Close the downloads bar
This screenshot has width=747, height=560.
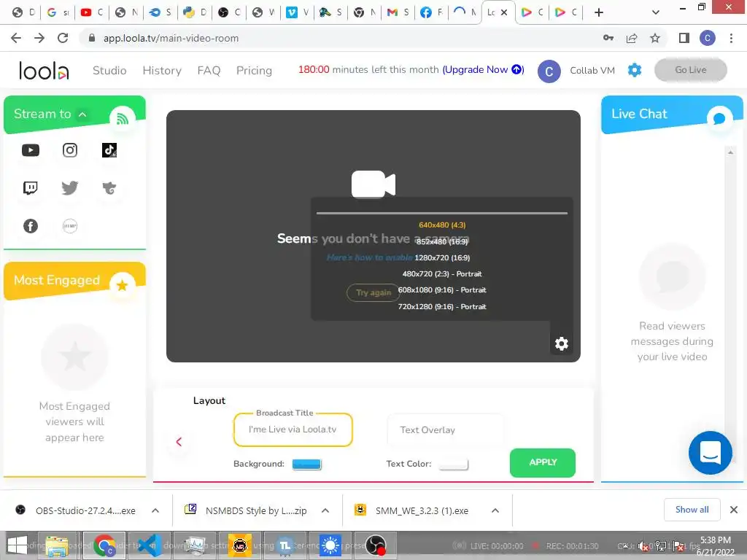pyautogui.click(x=734, y=510)
